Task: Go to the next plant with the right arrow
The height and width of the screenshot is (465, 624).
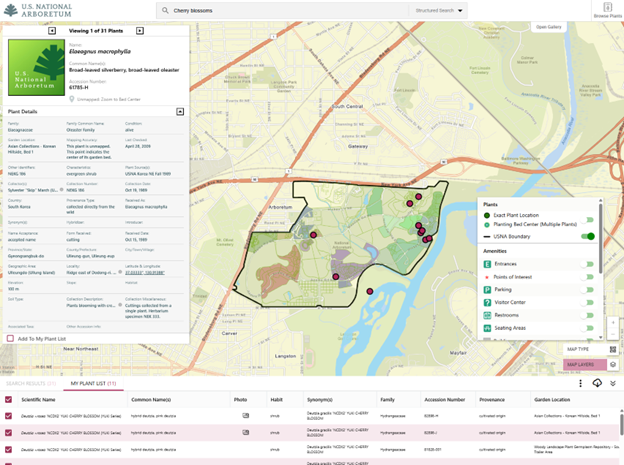Action: 140,31
